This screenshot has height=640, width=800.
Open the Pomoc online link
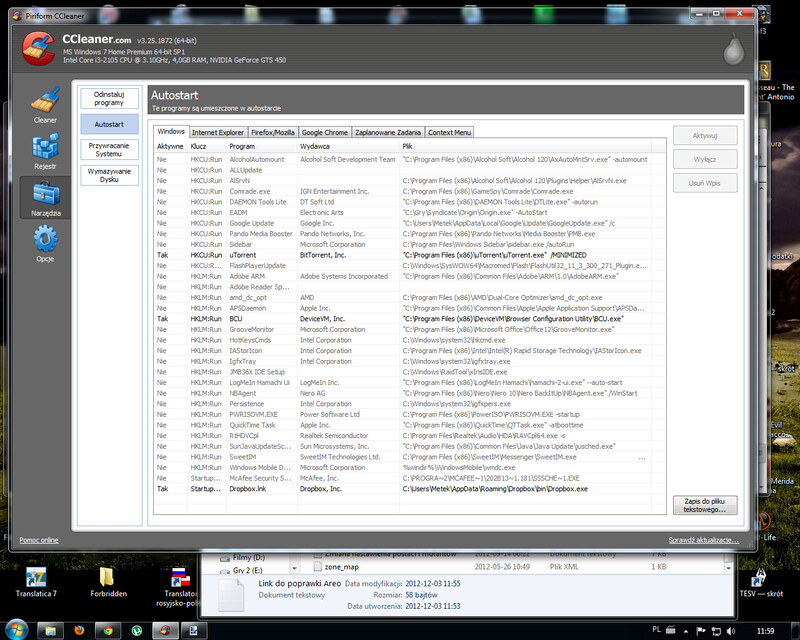39,540
